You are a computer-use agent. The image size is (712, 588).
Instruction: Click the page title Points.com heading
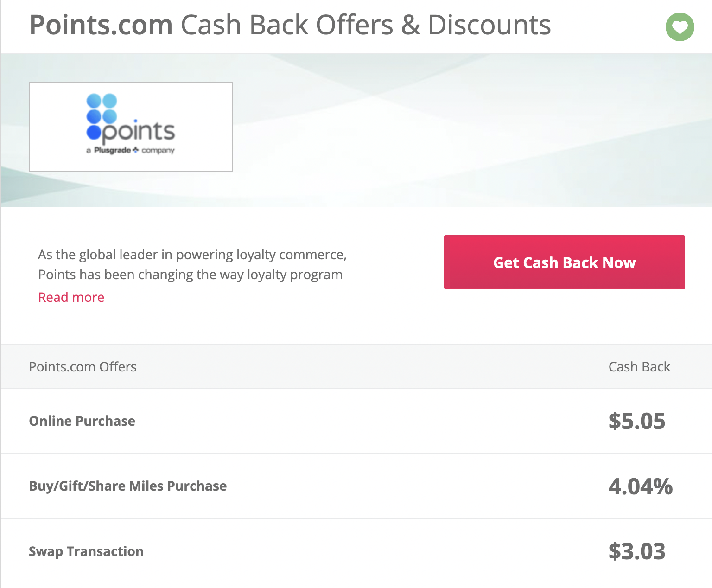pos(101,25)
